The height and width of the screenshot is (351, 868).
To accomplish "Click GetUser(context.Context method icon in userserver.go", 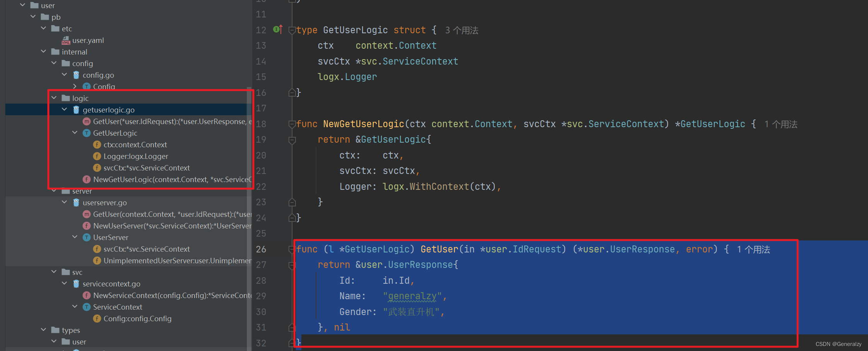I will (x=87, y=214).
